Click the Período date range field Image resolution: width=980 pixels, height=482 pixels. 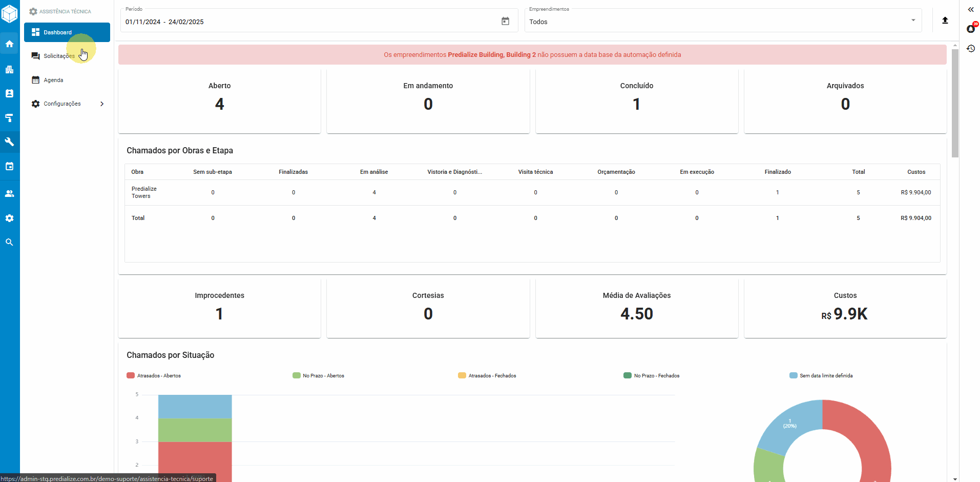coord(307,22)
